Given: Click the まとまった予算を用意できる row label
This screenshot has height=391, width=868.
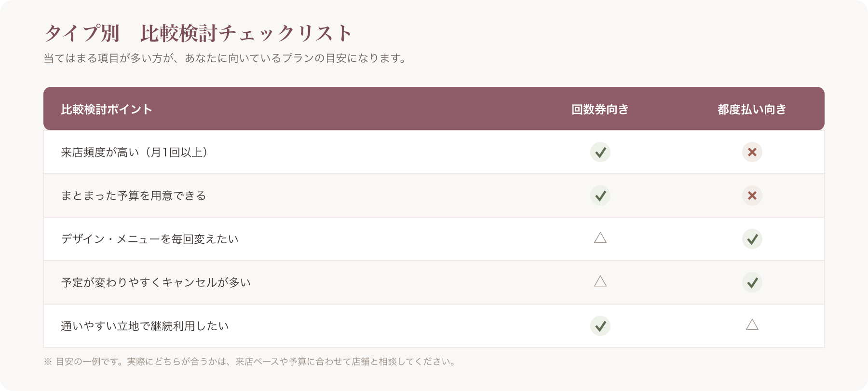Looking at the screenshot, I should 134,195.
